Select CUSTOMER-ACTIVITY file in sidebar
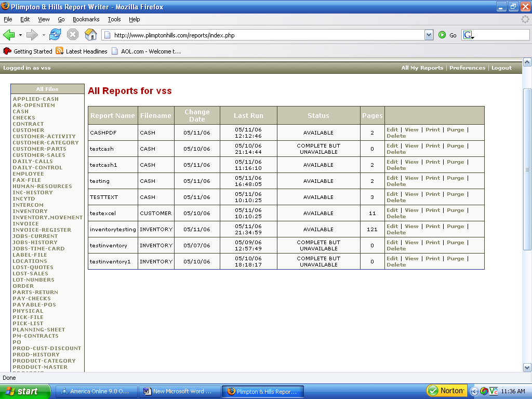 coord(44,136)
